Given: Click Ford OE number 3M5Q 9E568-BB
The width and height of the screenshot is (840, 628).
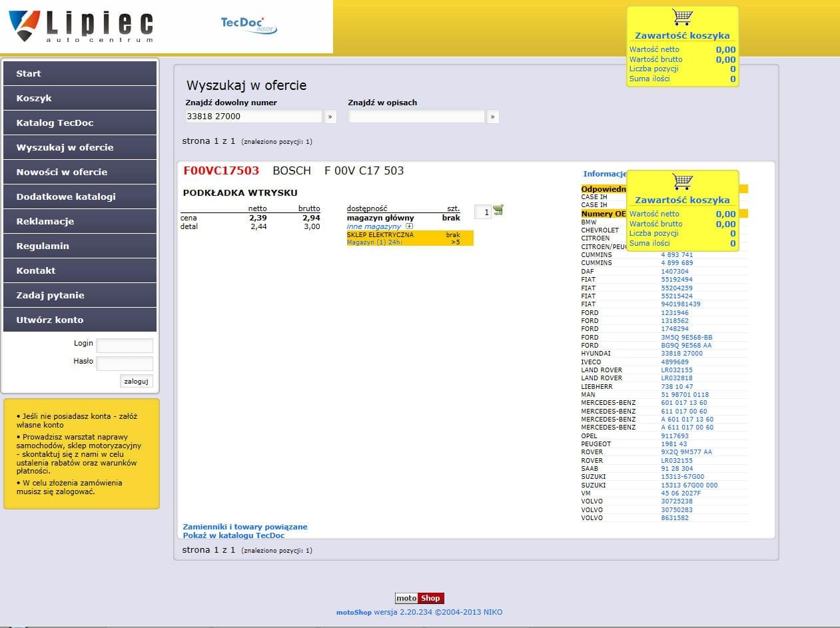Looking at the screenshot, I should 687,338.
